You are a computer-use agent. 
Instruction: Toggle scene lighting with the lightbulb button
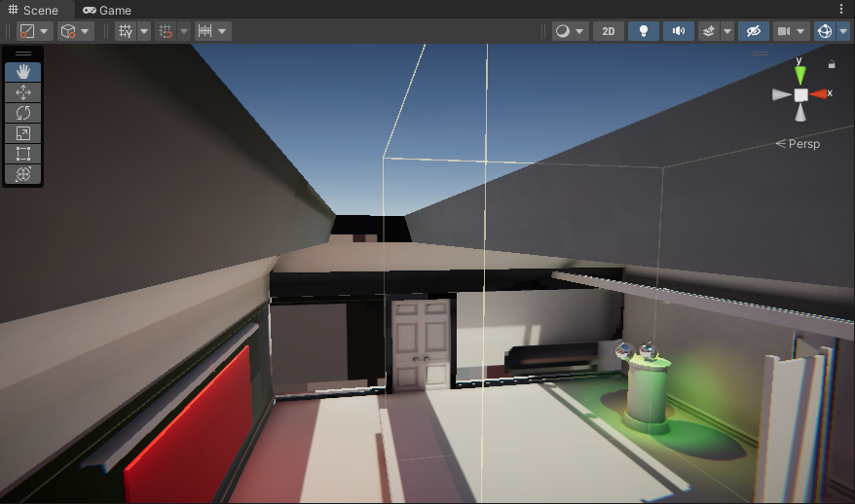point(643,31)
